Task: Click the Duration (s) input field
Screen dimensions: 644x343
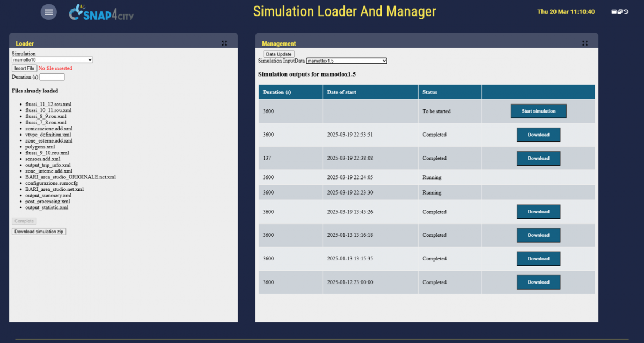Action: tap(52, 77)
